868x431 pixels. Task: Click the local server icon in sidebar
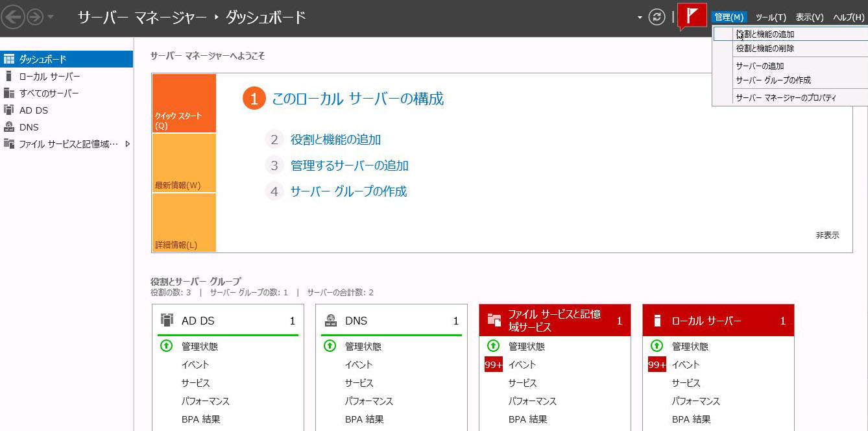coord(8,76)
